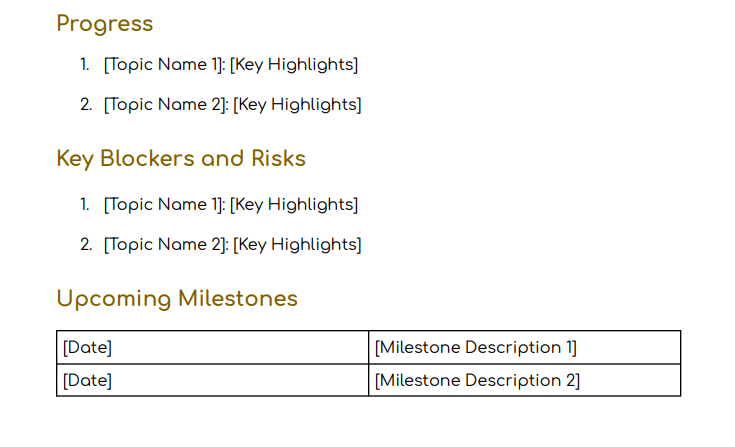Viewport: 735px width, 447px height.
Task: Click list number 1 under Progress
Action: pyautogui.click(x=85, y=65)
